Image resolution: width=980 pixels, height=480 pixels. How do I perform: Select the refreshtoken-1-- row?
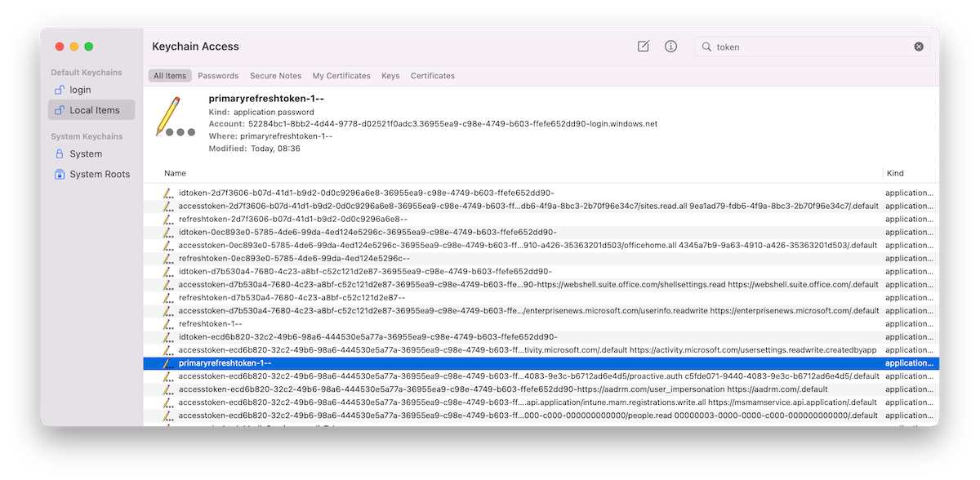tap(541, 323)
